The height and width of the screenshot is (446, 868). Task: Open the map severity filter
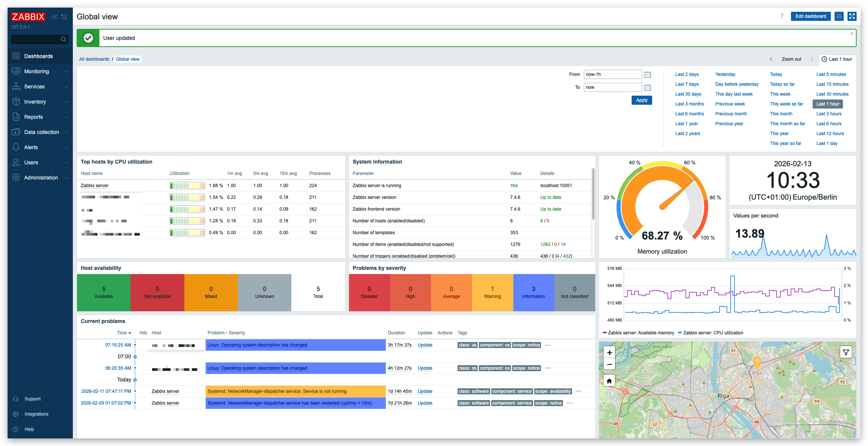tap(846, 353)
